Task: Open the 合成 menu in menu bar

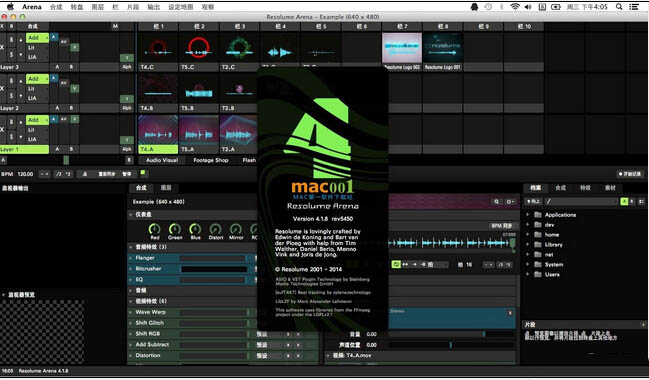Action: pyautogui.click(x=56, y=7)
